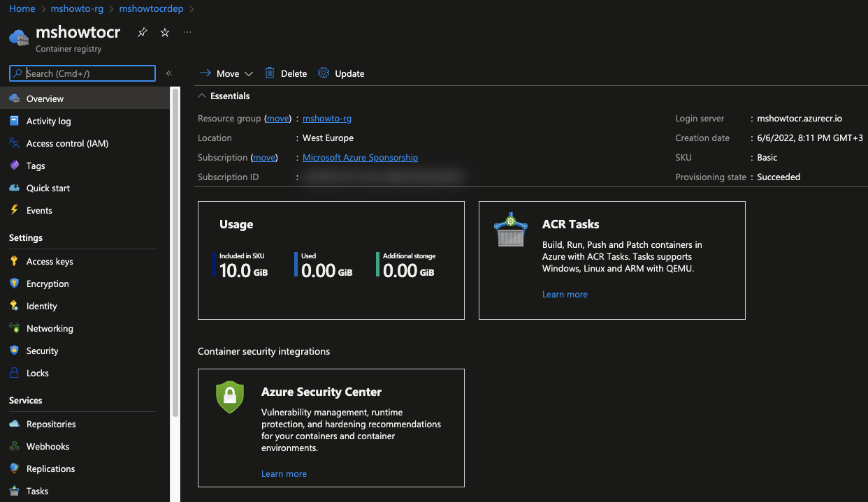Click the green shield Azure Security Center icon
Image resolution: width=868 pixels, height=502 pixels.
tap(230, 397)
